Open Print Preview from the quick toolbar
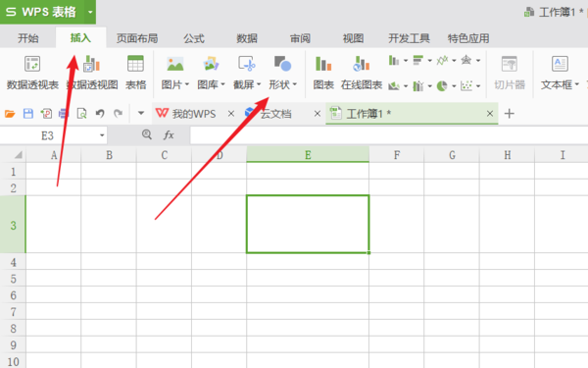This screenshot has height=368, width=588. [x=81, y=114]
